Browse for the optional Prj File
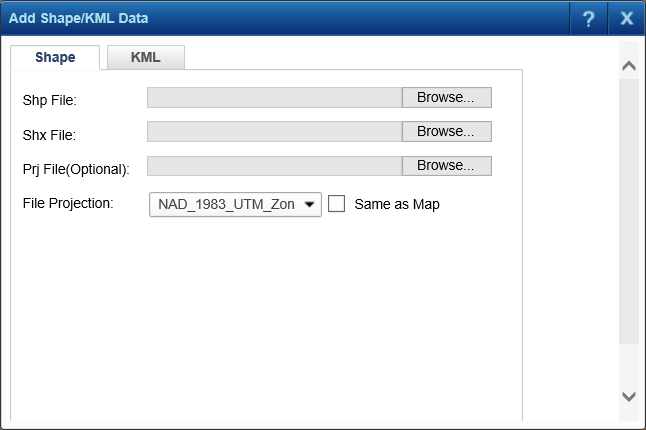This screenshot has height=430, width=646. [x=446, y=166]
